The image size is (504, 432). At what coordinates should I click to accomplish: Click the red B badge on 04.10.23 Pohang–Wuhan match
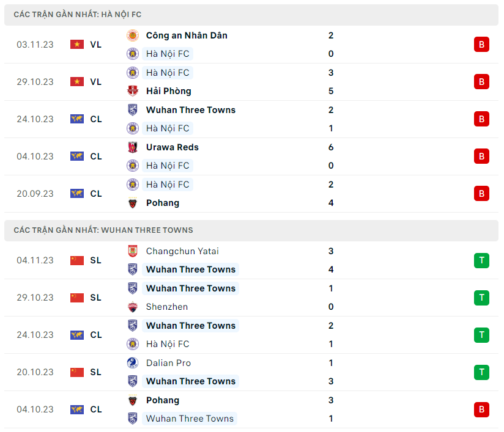click(x=481, y=409)
